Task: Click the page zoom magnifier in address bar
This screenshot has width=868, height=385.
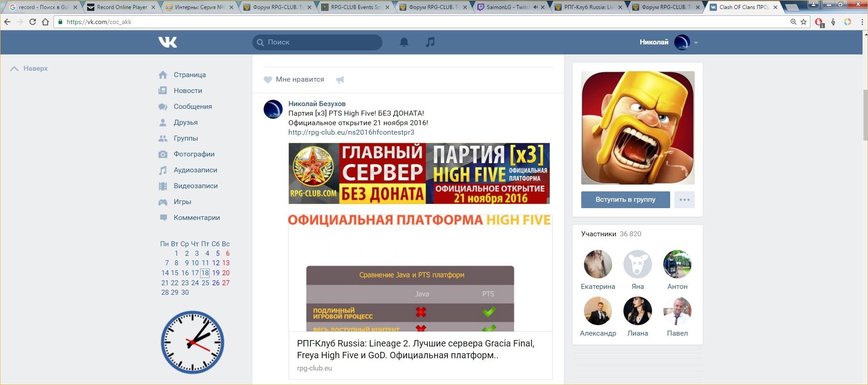Action: point(793,22)
